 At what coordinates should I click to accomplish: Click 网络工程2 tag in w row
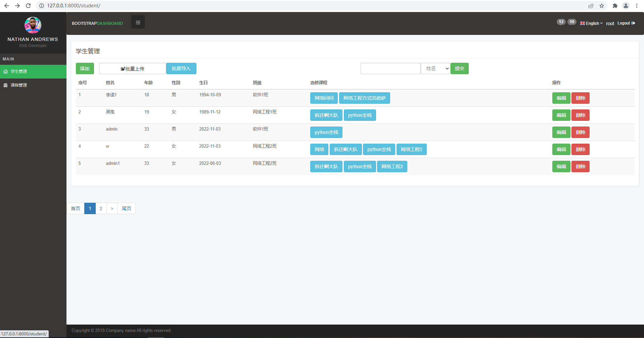(x=412, y=149)
